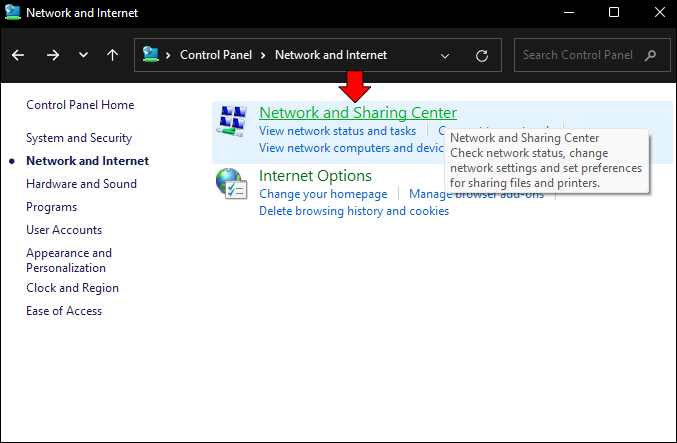Focus the Search Control Panel field
Viewport: 677px width, 443px height.
click(592, 55)
